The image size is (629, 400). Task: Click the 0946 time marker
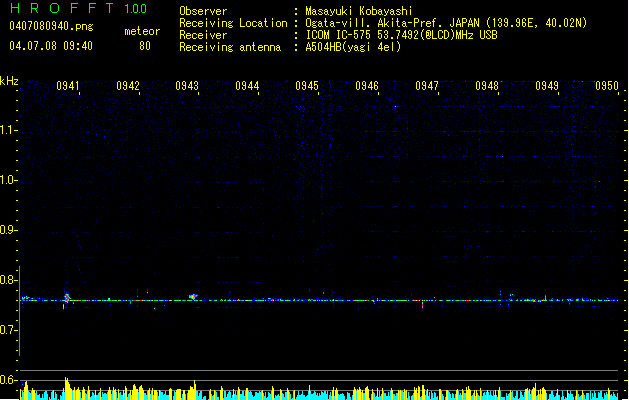tap(367, 86)
